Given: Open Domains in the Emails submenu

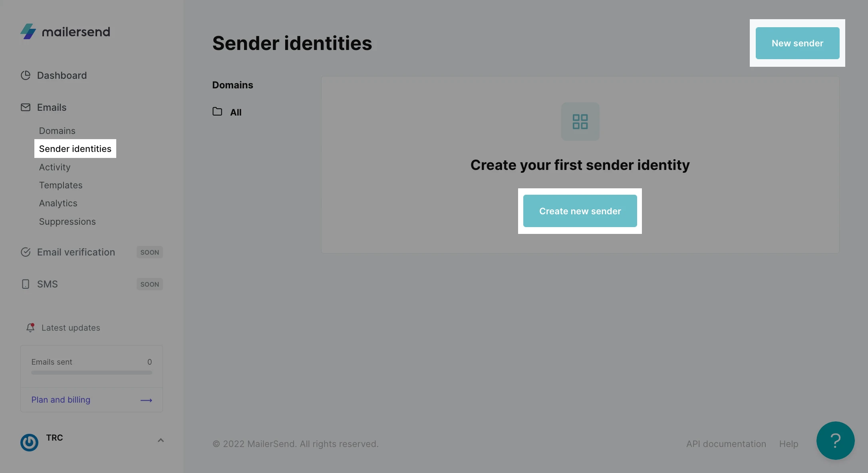Looking at the screenshot, I should [57, 131].
